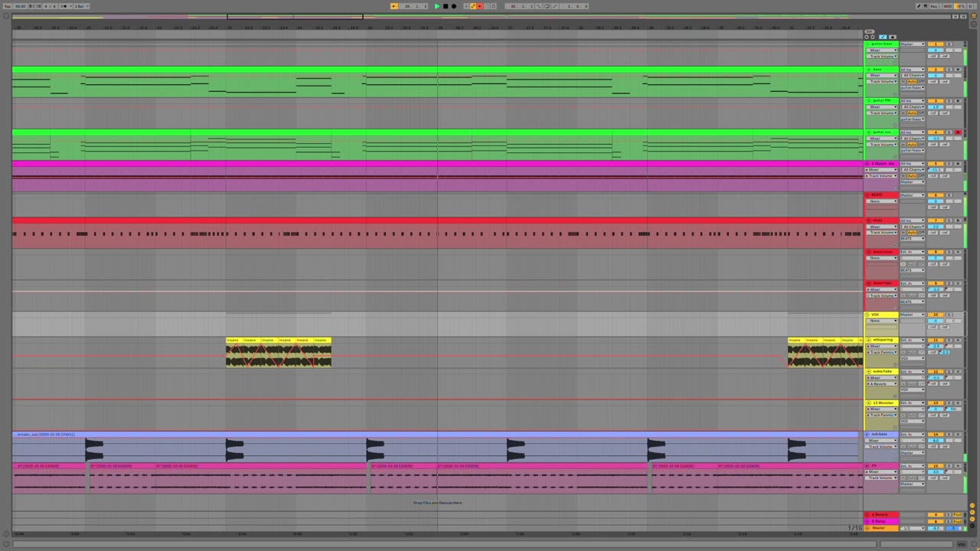Set bass track monitoring to In
This screenshot has height=551, width=980.
click(904, 81)
